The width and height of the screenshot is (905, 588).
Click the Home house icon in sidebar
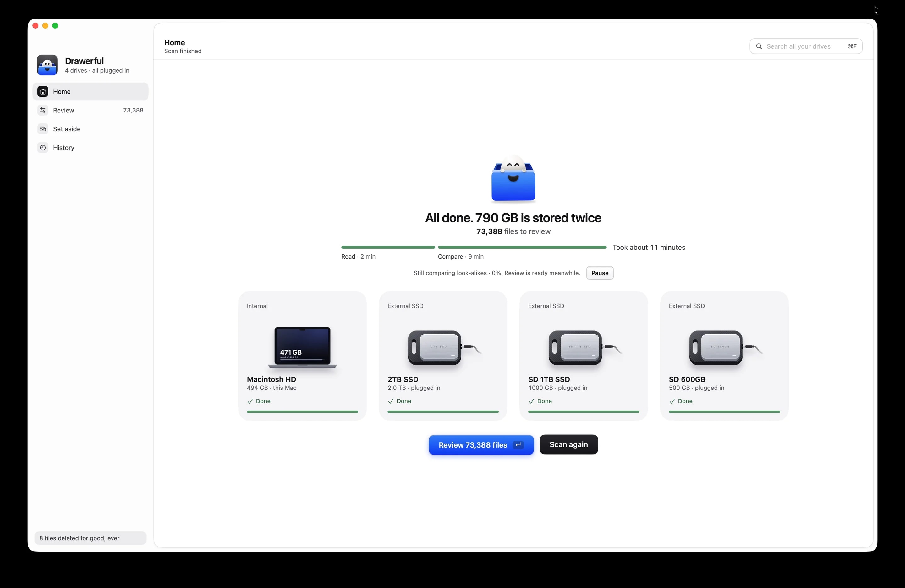click(43, 92)
